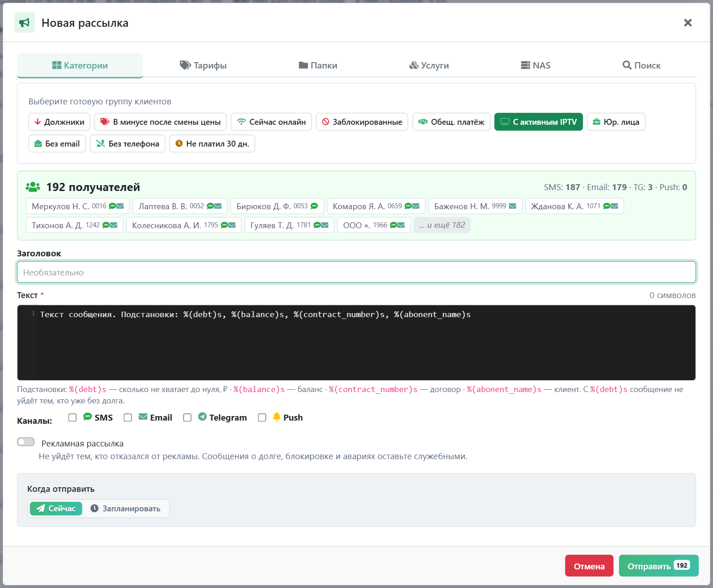Select the Обещ. платёж group
This screenshot has height=588, width=713.
451,122
